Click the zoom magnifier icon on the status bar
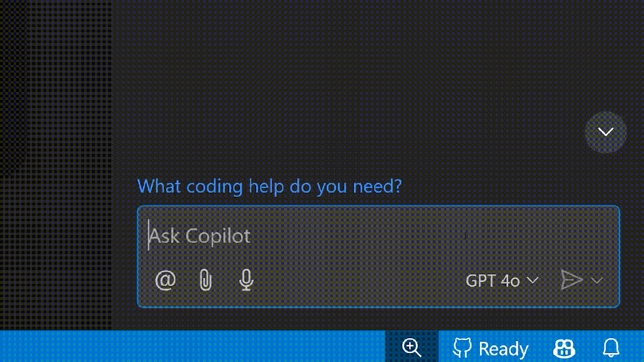The height and width of the screenshot is (362, 644). (412, 346)
